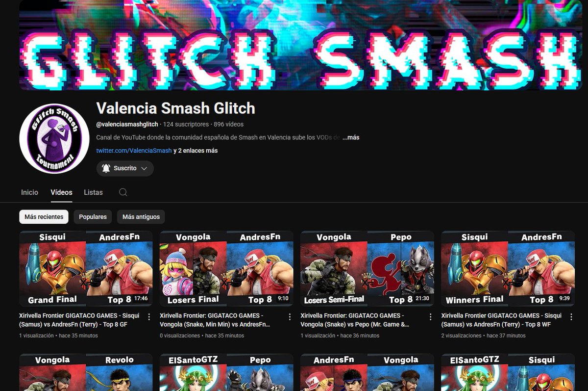This screenshot has width=588, height=391.
Task: Select the Más recientes filter chip
Action: tap(44, 217)
